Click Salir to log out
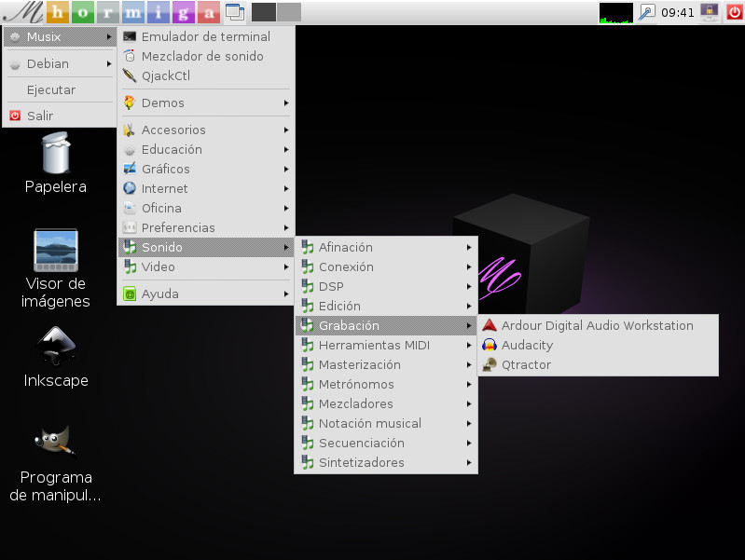The image size is (745, 560). [60, 116]
